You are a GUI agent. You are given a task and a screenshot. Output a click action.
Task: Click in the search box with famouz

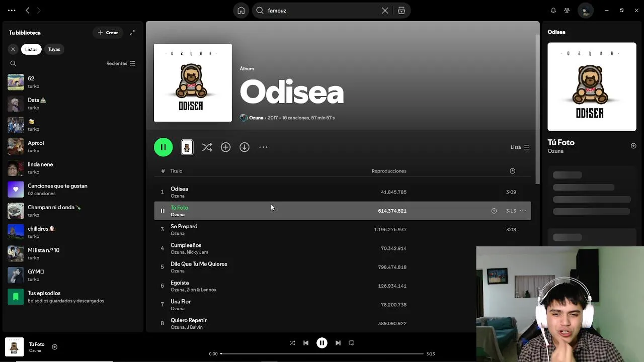(x=322, y=11)
